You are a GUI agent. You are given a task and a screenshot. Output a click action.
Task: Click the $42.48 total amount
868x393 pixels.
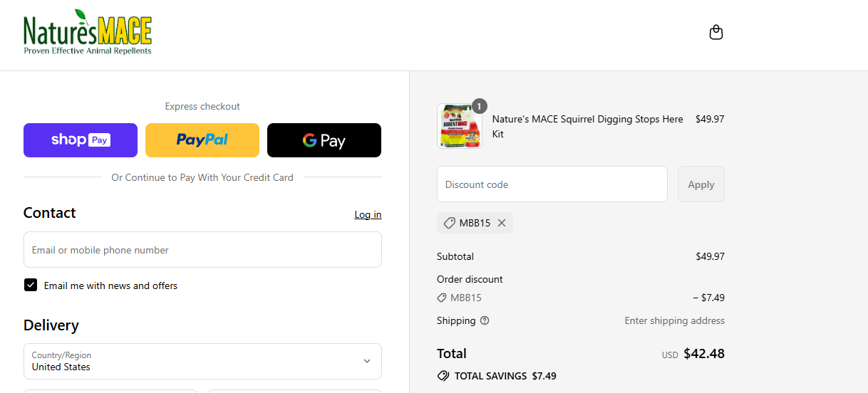coord(704,354)
